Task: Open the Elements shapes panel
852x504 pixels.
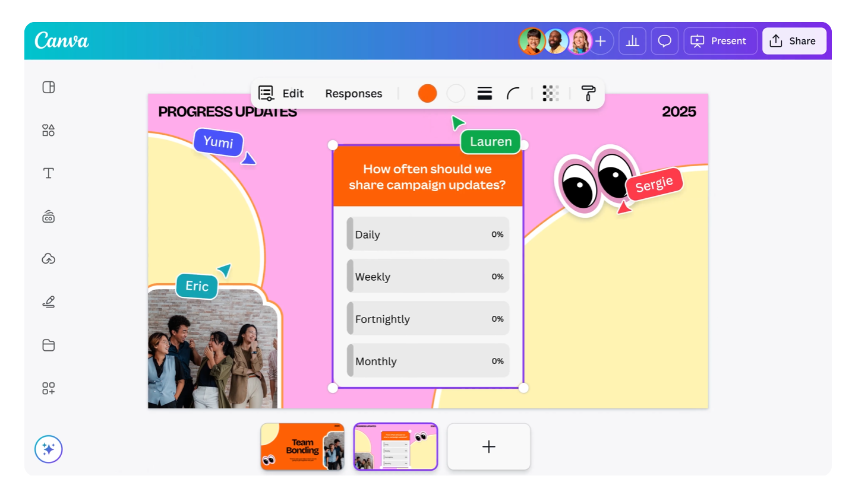Action: pos(49,130)
